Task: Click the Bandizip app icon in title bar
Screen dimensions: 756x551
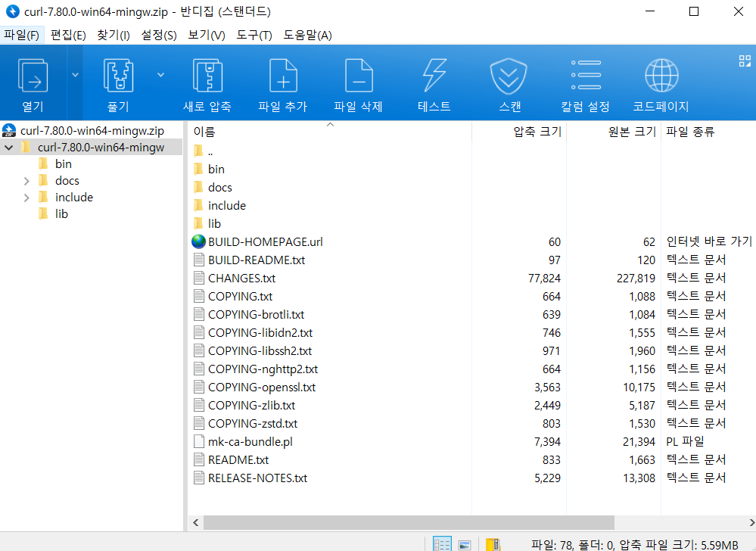Action: (x=12, y=11)
